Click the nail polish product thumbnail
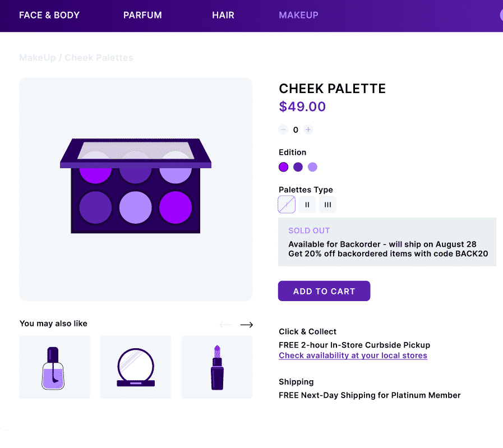This screenshot has height=448, width=503. (54, 367)
